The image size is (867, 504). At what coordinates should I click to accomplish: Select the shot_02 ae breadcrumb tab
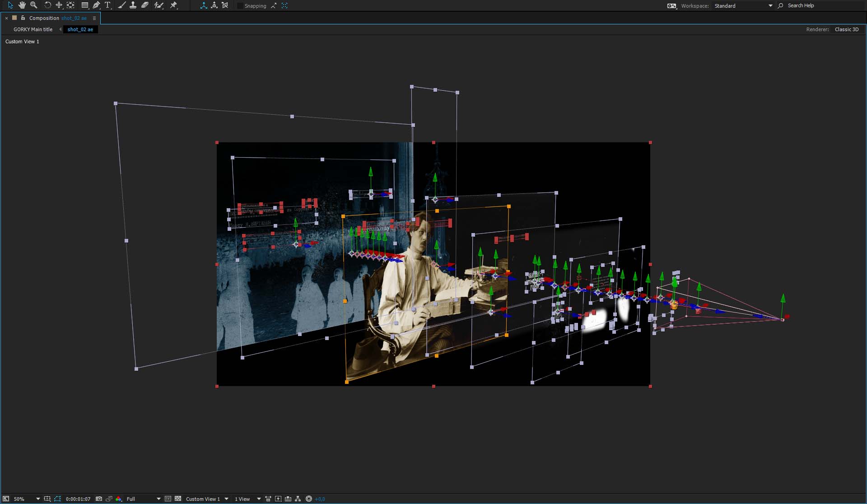[x=80, y=29]
